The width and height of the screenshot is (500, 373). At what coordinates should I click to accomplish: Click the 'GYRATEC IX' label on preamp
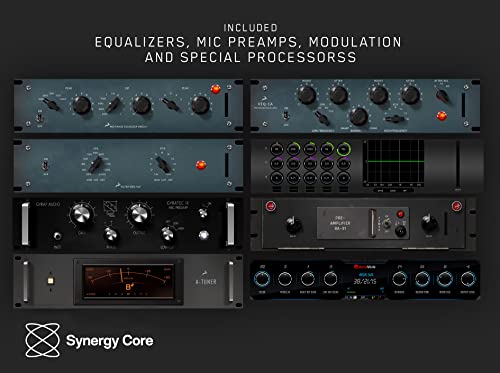click(x=178, y=203)
